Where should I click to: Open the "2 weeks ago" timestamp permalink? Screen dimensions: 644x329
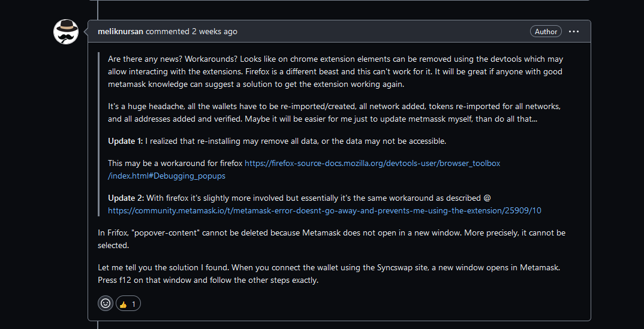click(x=215, y=32)
